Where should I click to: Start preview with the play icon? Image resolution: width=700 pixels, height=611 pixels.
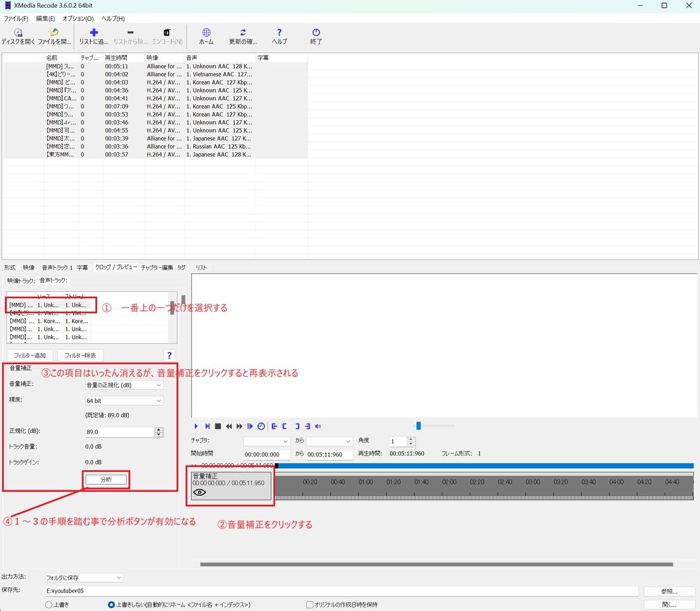coord(196,426)
